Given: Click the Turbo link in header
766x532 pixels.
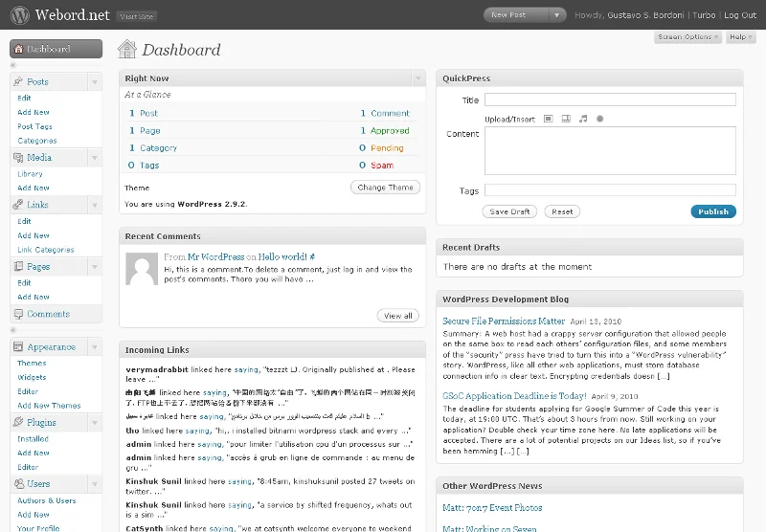Looking at the screenshot, I should [704, 15].
